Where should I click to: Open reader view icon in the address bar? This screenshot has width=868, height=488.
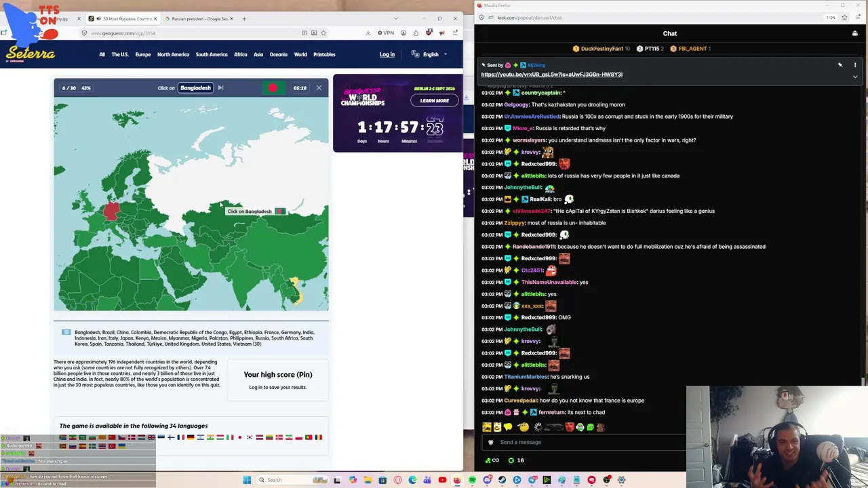pyautogui.click(x=304, y=33)
